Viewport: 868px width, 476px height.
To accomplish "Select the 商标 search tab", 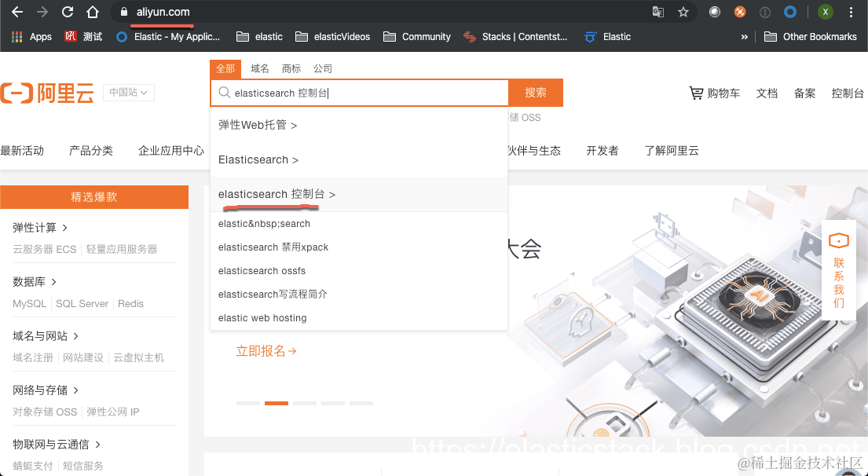I will click(x=291, y=69).
